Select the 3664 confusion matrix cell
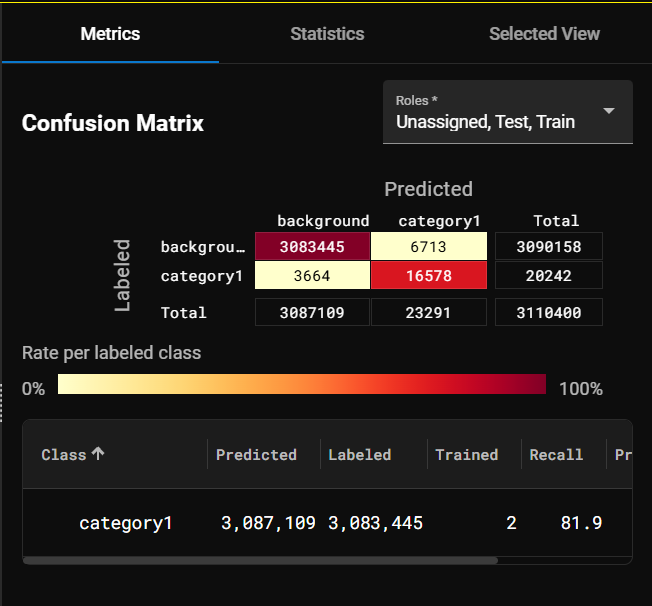The height and width of the screenshot is (606, 652). [312, 275]
